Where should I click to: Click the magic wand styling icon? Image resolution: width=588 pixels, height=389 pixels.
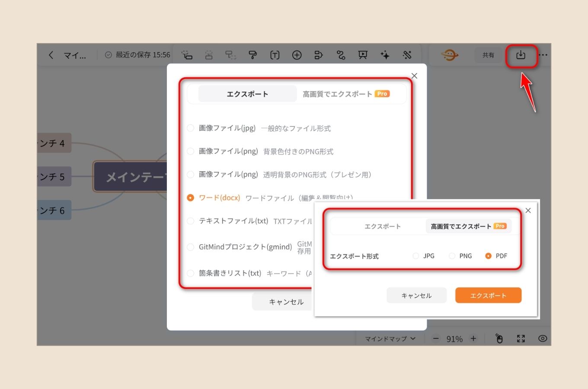point(407,55)
